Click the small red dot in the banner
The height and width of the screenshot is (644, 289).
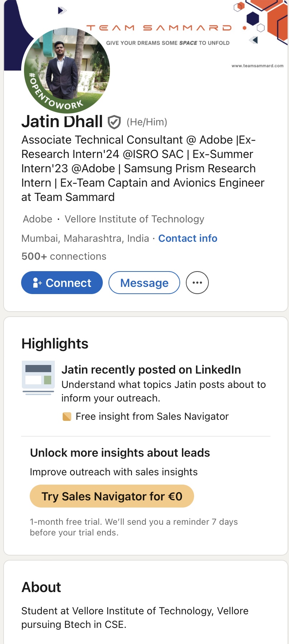245,28
